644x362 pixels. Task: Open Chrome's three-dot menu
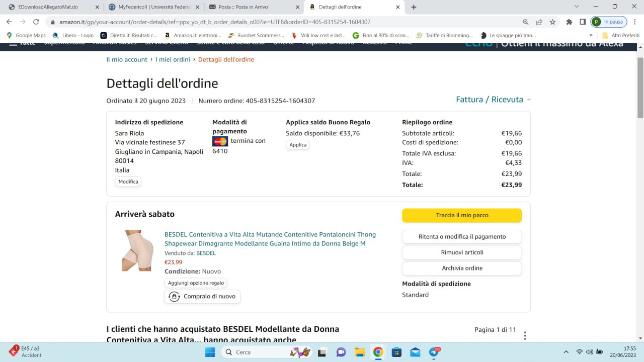635,22
